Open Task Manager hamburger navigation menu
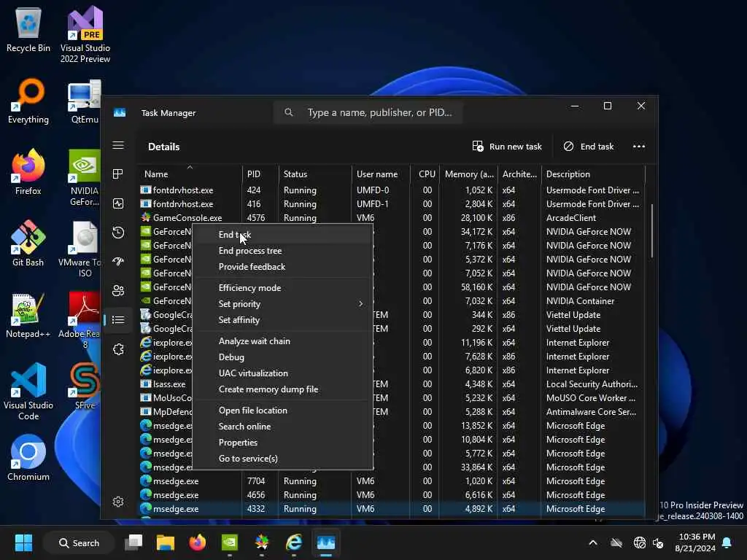This screenshot has height=560, width=747. coord(118,145)
